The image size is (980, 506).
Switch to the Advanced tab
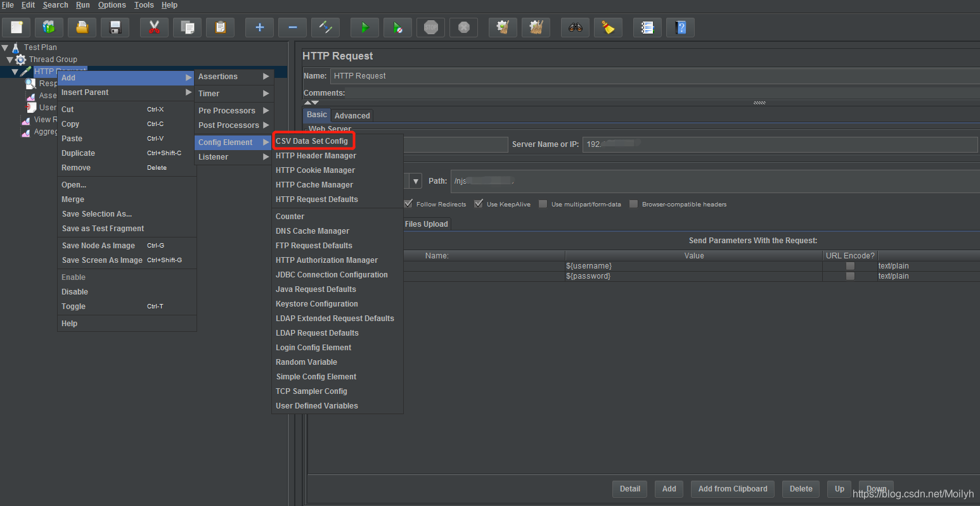[x=352, y=116]
